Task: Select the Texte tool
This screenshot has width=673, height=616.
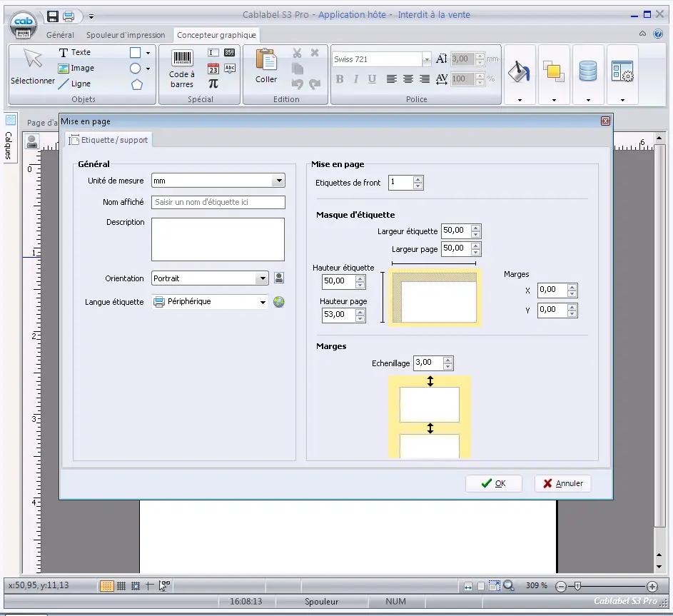Action: point(75,52)
